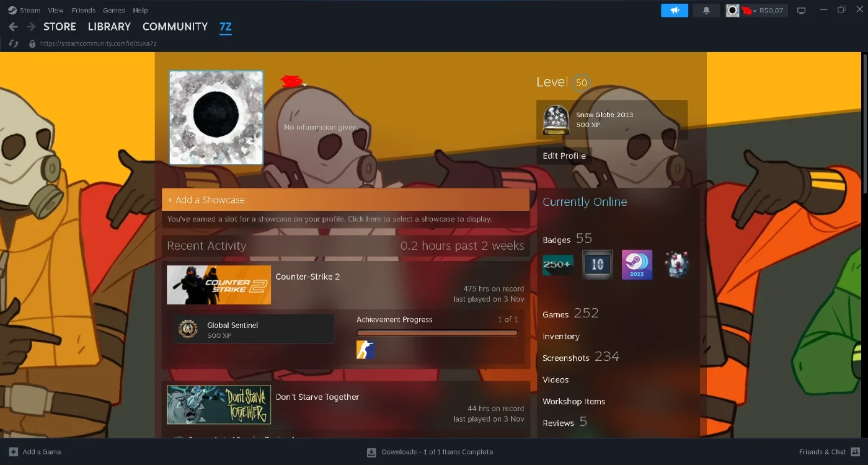The image size is (868, 465).
Task: Go to the STORE tab
Action: pyautogui.click(x=60, y=27)
